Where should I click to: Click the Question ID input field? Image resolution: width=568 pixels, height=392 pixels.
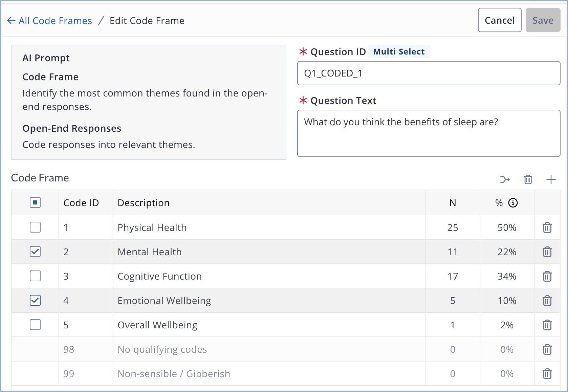[429, 73]
